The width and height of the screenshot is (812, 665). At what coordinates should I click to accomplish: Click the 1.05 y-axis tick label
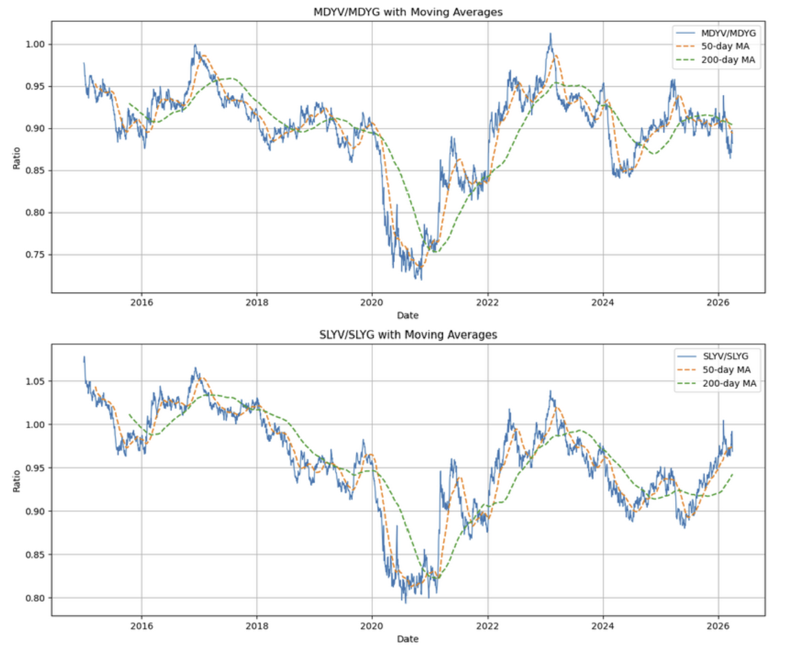point(34,381)
